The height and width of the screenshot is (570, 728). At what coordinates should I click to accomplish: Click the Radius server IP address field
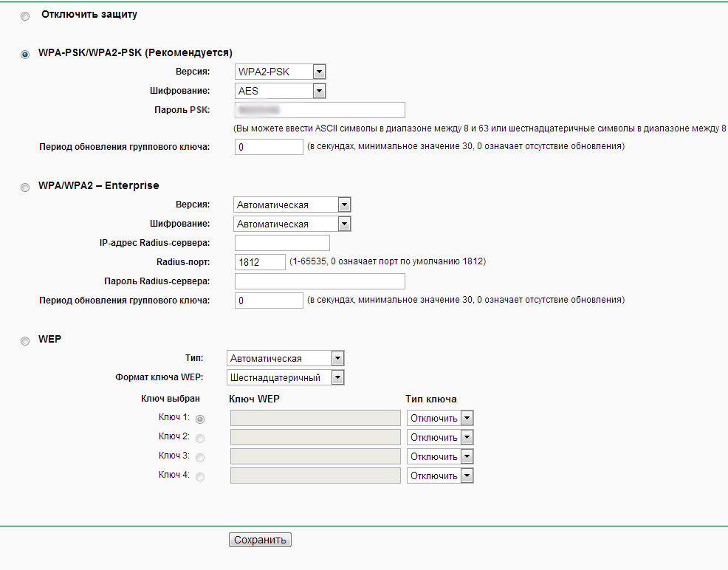(x=281, y=243)
